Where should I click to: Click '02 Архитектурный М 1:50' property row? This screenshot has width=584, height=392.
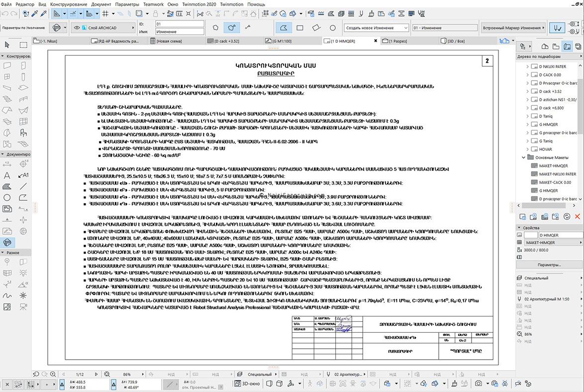(x=549, y=299)
